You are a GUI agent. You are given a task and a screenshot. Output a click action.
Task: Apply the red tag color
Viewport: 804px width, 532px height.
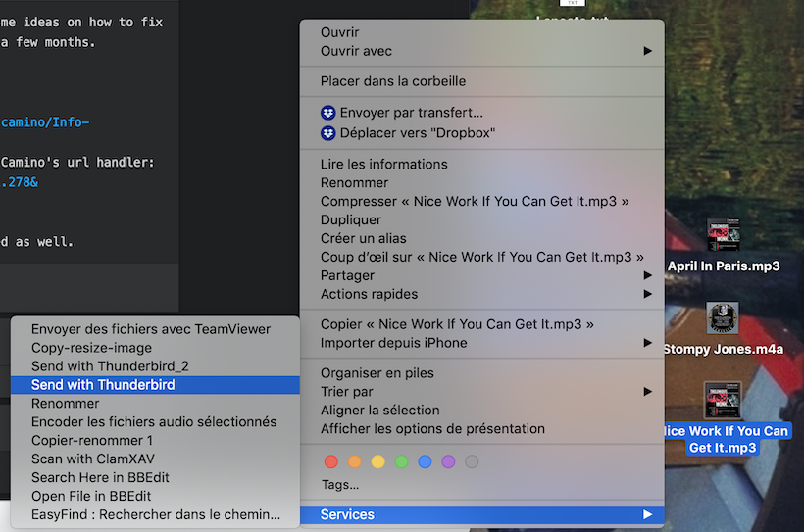331,461
